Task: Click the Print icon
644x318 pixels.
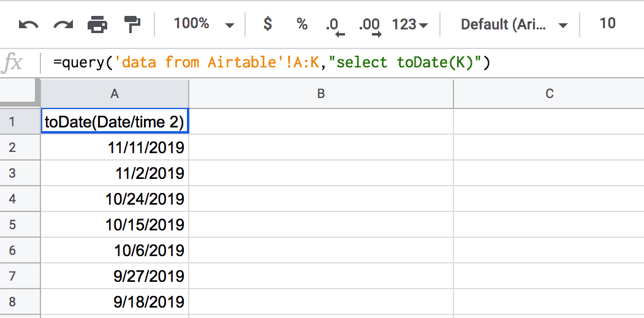Action: click(97, 25)
